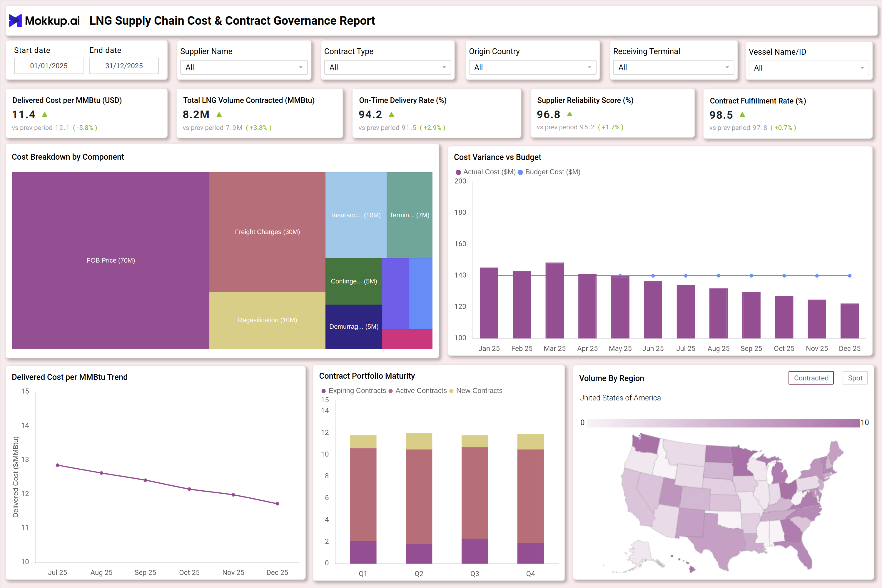882x588 pixels.
Task: Click the United States of America label
Action: point(619,398)
